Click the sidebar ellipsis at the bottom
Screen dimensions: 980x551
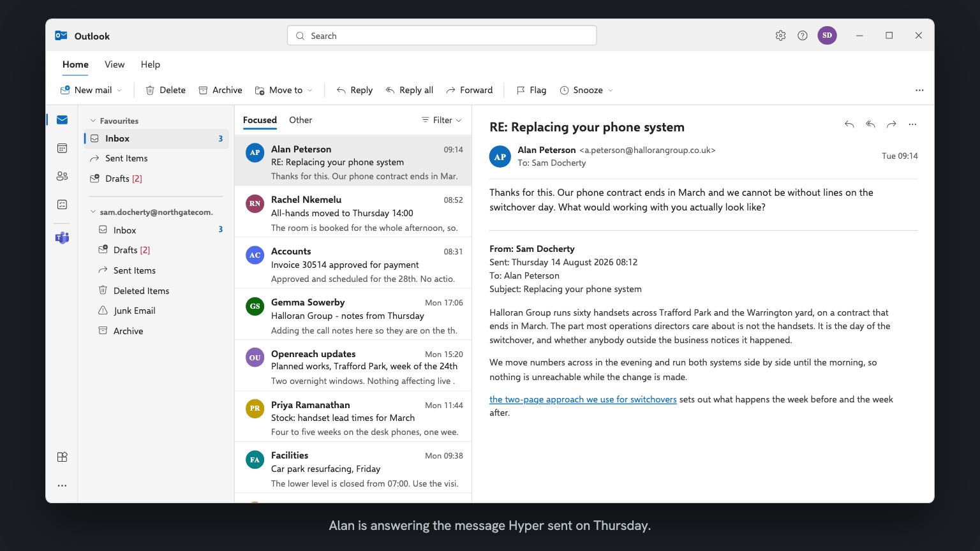coord(62,485)
